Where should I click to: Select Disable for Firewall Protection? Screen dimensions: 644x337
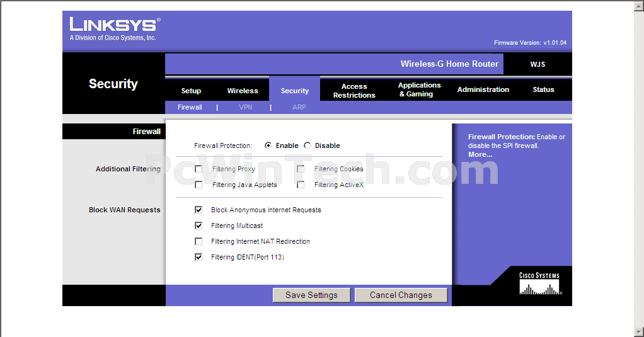tap(308, 146)
